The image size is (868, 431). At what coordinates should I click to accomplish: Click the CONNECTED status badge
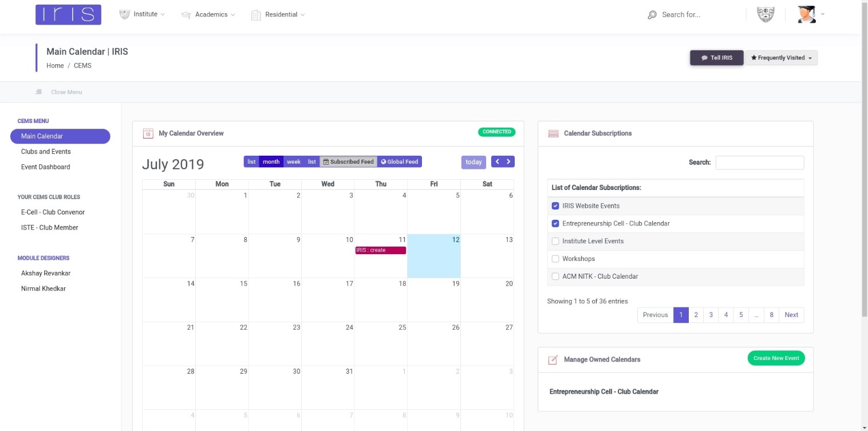pos(496,132)
